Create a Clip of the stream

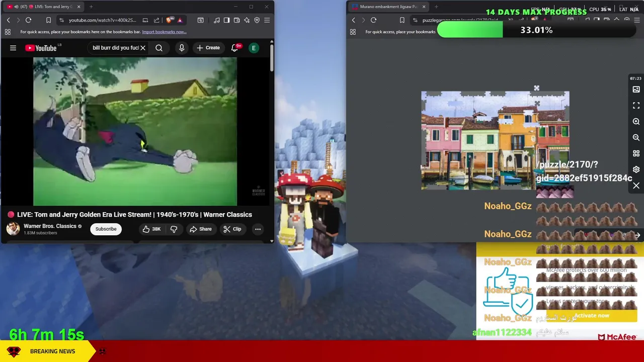pyautogui.click(x=232, y=229)
